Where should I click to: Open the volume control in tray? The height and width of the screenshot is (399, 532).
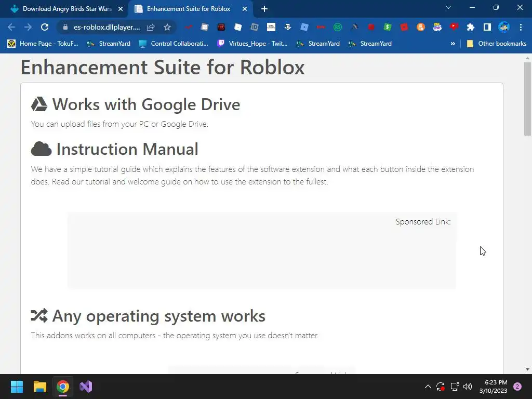468,387
